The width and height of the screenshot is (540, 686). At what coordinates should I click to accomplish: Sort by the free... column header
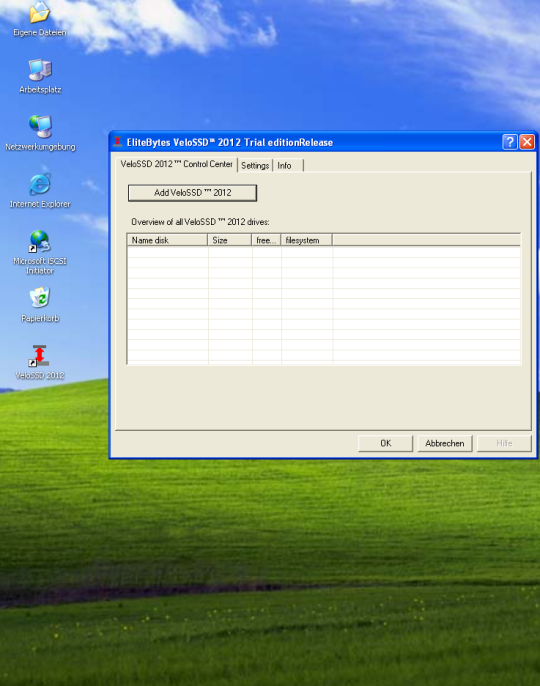[266, 240]
